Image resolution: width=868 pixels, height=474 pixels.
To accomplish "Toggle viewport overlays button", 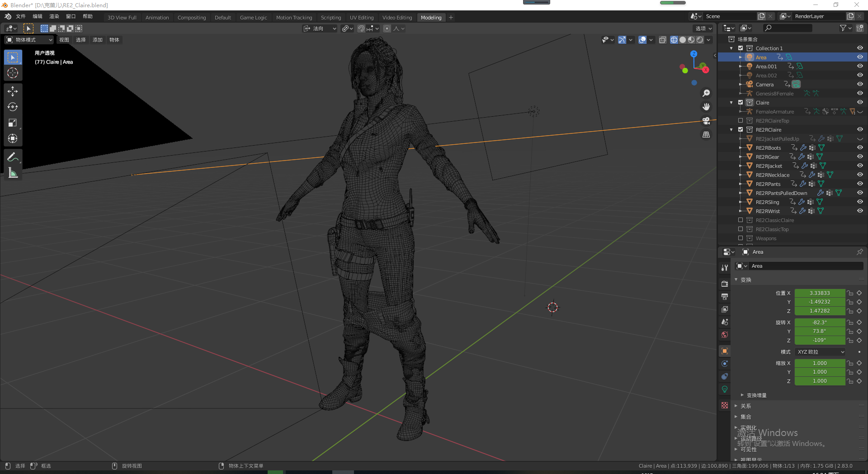I will click(x=642, y=40).
